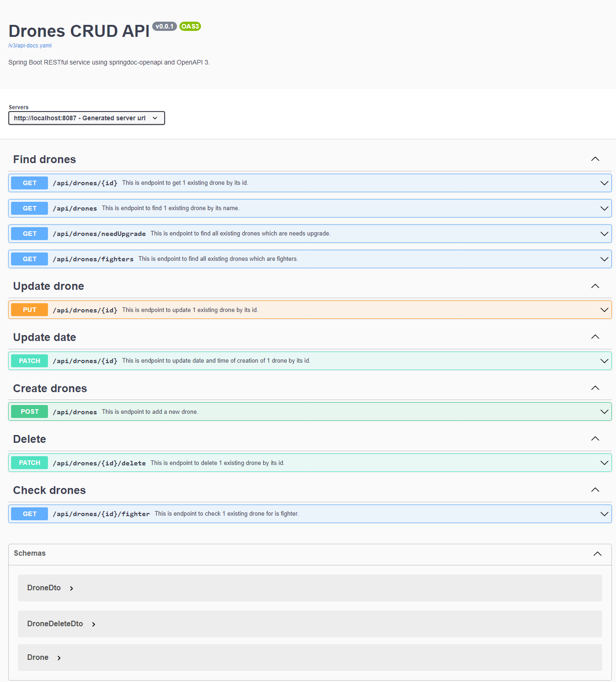Collapse the Create drones section chevron

click(595, 388)
